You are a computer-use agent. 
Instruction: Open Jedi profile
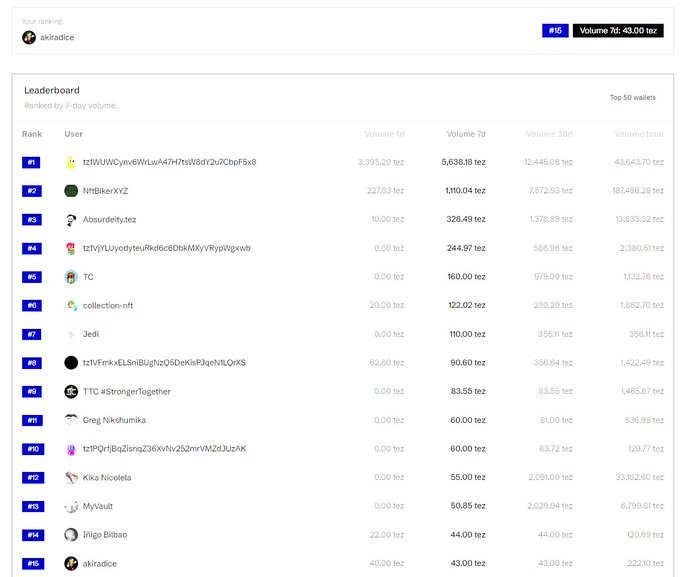coord(91,334)
